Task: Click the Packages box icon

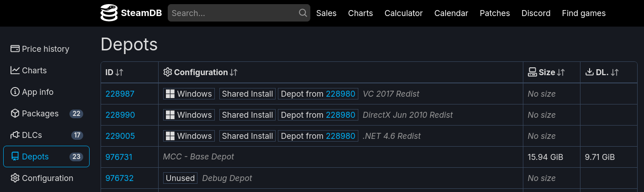Action: [x=15, y=113]
